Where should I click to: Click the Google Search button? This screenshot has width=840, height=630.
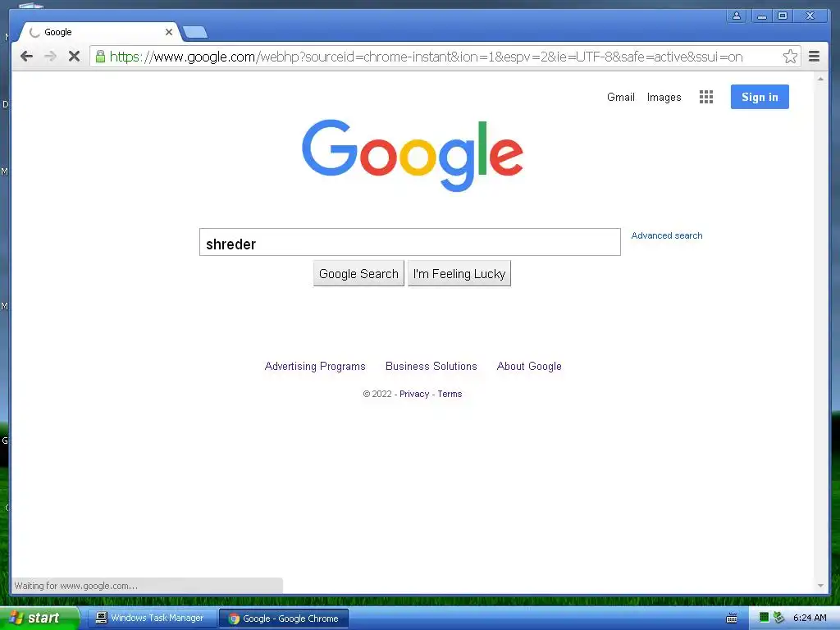[x=358, y=274]
